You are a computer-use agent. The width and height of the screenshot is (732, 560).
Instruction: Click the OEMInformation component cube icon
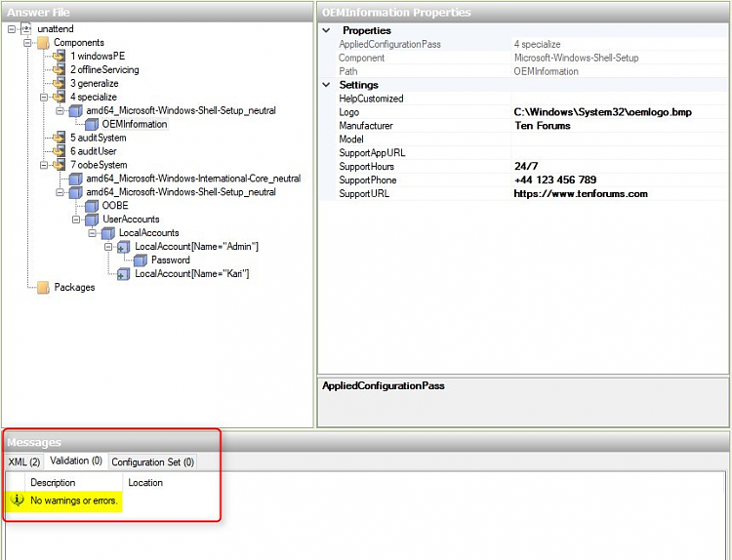pos(92,124)
